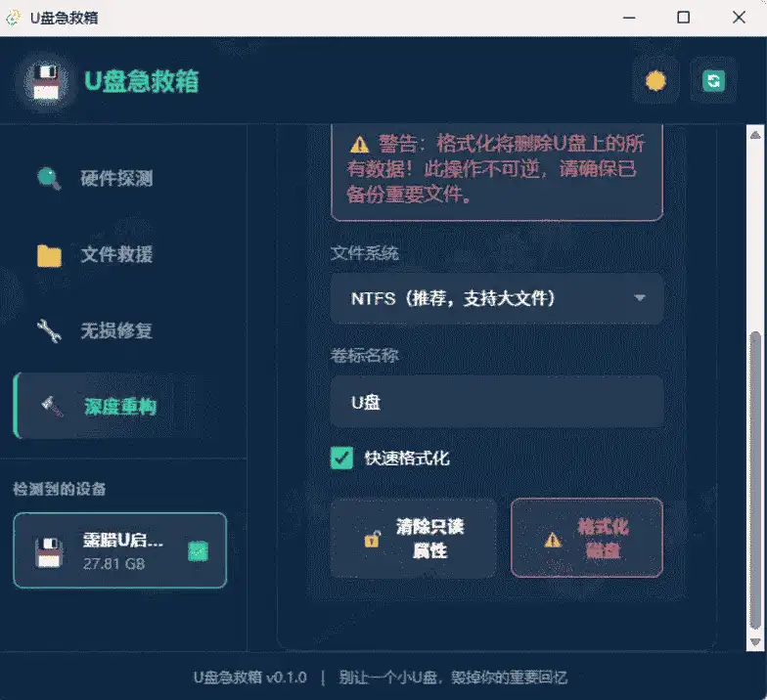Open 硬件探测 hardware detection section
This screenshot has width=767, height=700.
pyautogui.click(x=116, y=178)
